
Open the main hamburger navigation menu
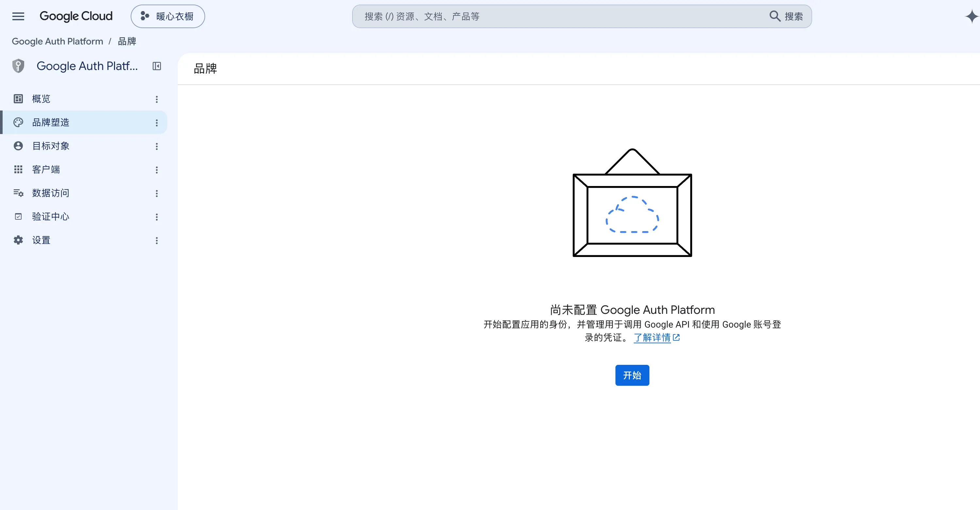pyautogui.click(x=18, y=16)
